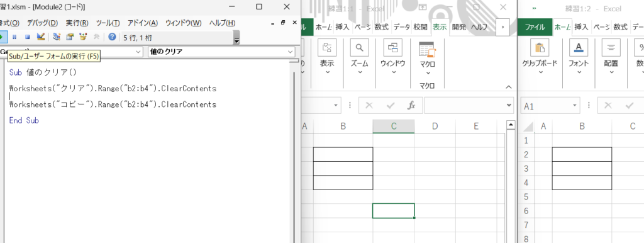Screen dimensions: 644x243
Task: Click the fx insert function icon in 練習1:1
Action: pyautogui.click(x=411, y=106)
